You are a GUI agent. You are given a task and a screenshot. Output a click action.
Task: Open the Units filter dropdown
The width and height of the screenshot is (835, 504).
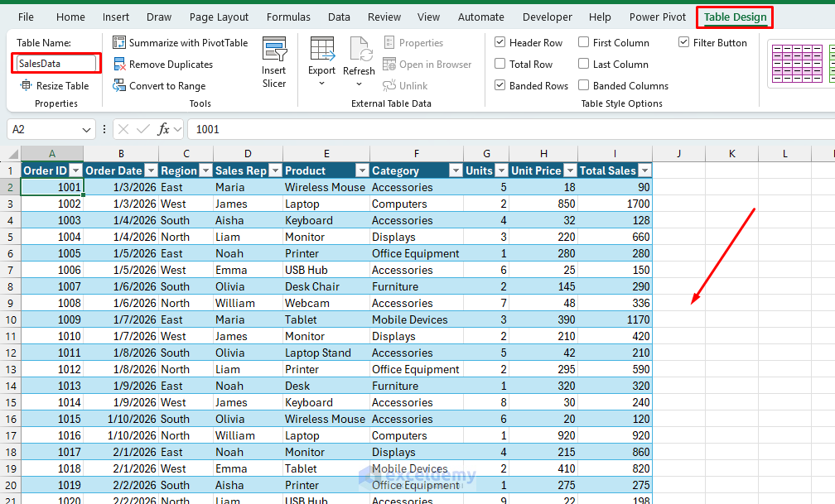(502, 170)
